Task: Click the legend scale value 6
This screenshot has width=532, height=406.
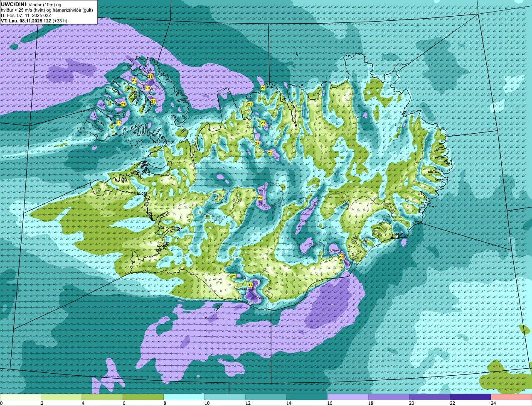Action: (x=124, y=403)
